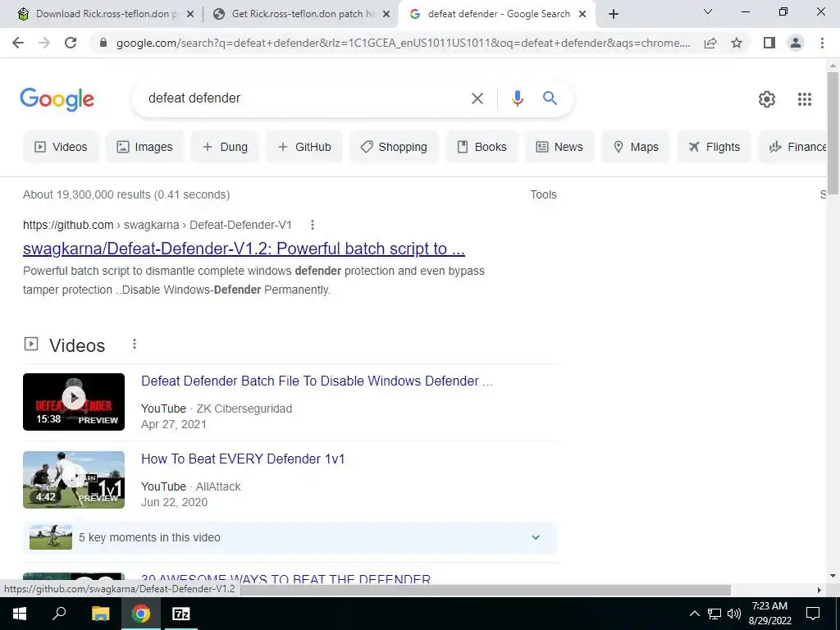
Task: Switch to Maps results
Action: (636, 147)
